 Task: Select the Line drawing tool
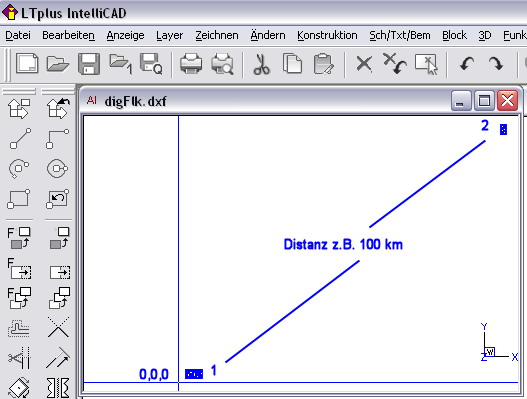tap(20, 138)
